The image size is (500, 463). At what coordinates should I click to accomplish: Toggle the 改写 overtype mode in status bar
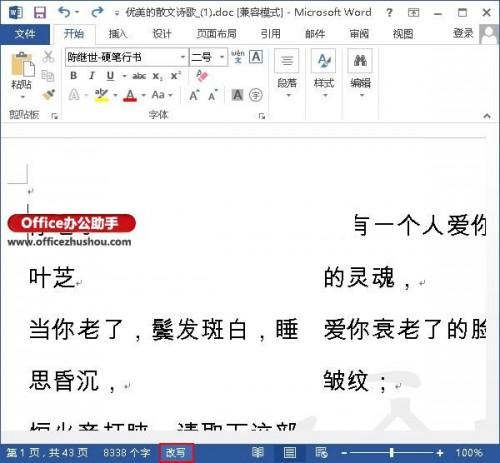176,453
